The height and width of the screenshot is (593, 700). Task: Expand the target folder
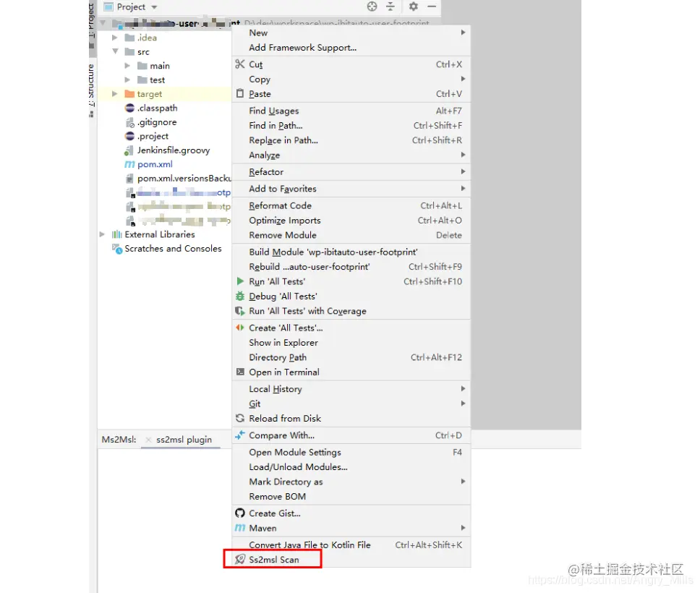point(115,94)
